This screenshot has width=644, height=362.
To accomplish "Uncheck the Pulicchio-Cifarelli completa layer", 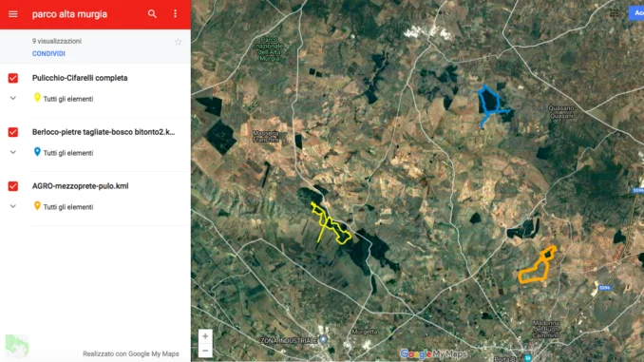I will pos(13,78).
